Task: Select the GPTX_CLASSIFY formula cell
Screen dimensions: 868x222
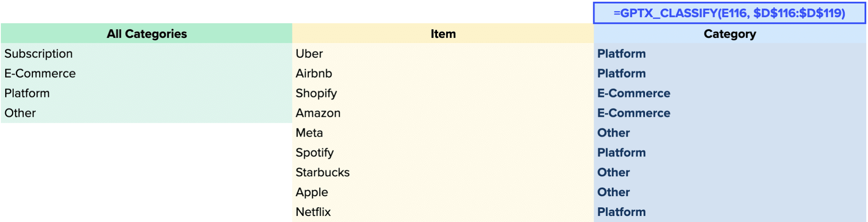Action: [x=729, y=13]
